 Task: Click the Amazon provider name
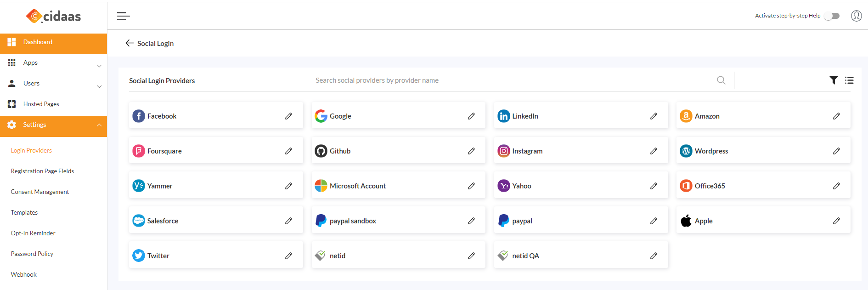click(707, 116)
